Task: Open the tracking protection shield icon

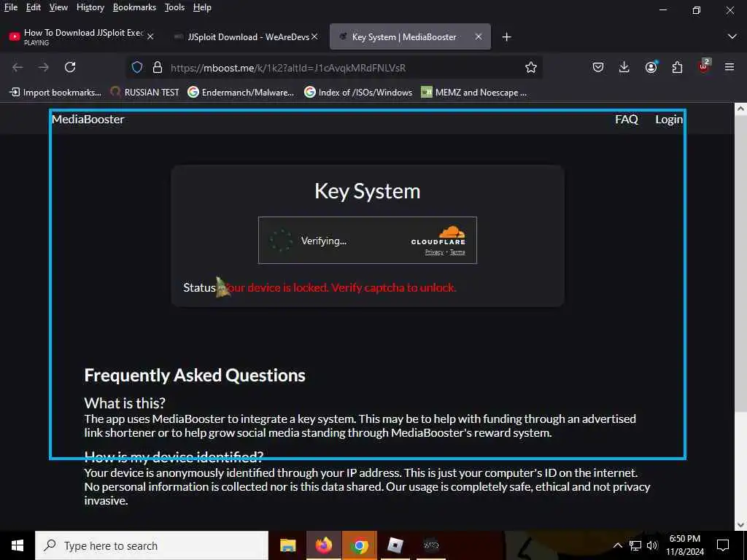Action: 137,67
